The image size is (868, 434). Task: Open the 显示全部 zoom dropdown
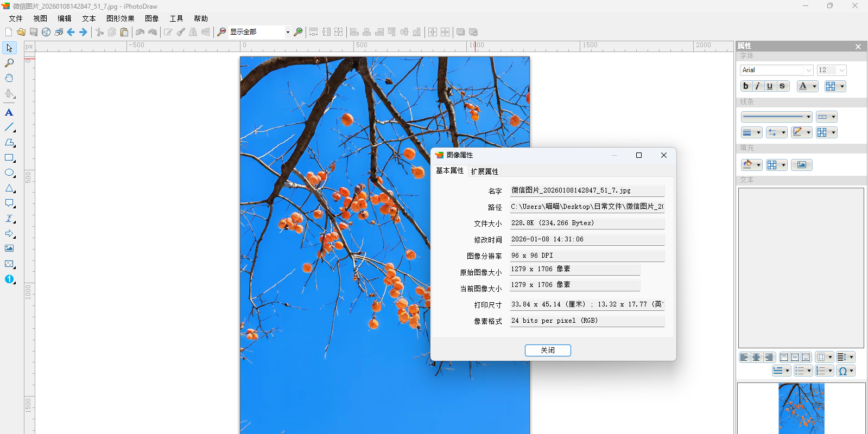click(x=288, y=32)
